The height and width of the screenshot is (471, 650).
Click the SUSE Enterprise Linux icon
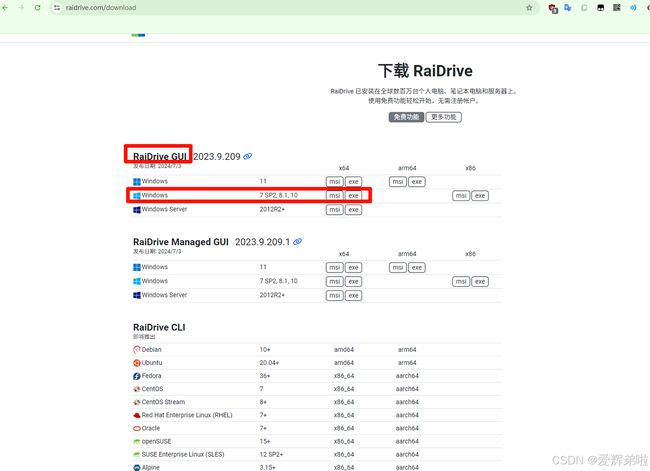coord(137,454)
